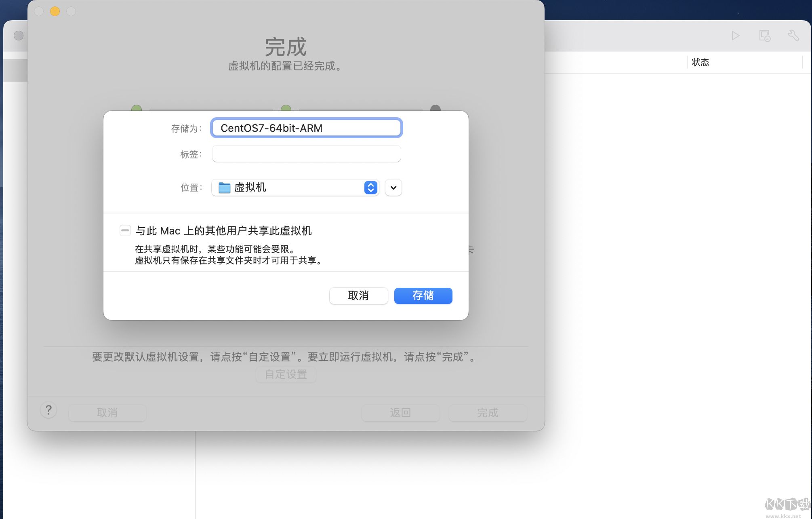Click the dimmed 自定设置 button
The height and width of the screenshot is (519, 812).
[286, 374]
